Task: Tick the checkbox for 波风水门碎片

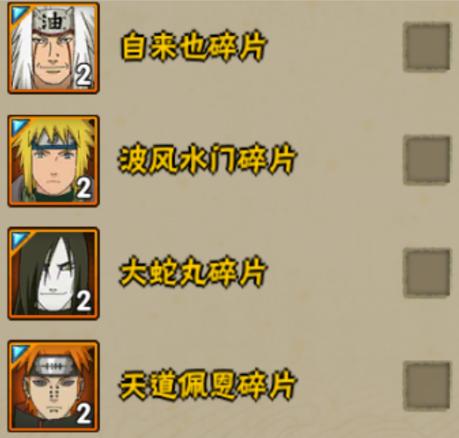Action: pos(427,160)
